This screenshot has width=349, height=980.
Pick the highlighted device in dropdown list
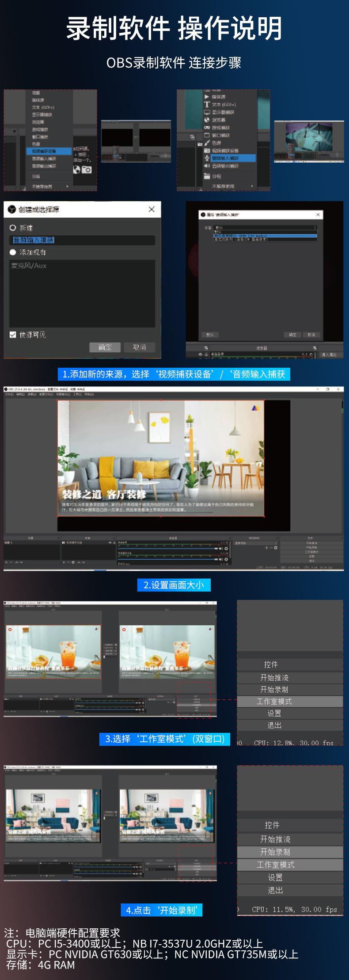click(265, 236)
